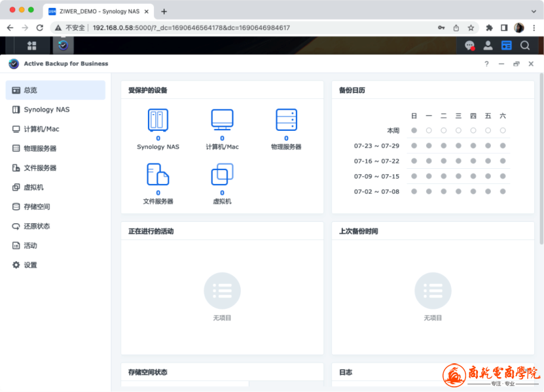
Task: Reload the browser page
Action: 40,27
